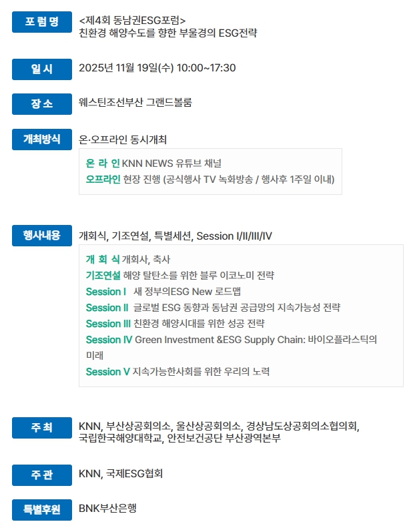411x532 pixels.
Task: Click the KNN NEWS 유튜브 채널 text
Action: pyautogui.click(x=171, y=163)
